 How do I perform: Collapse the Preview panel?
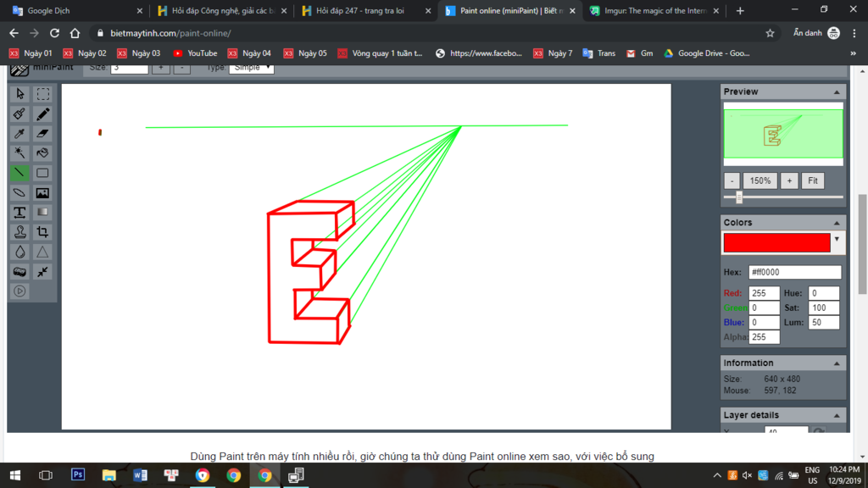(837, 92)
